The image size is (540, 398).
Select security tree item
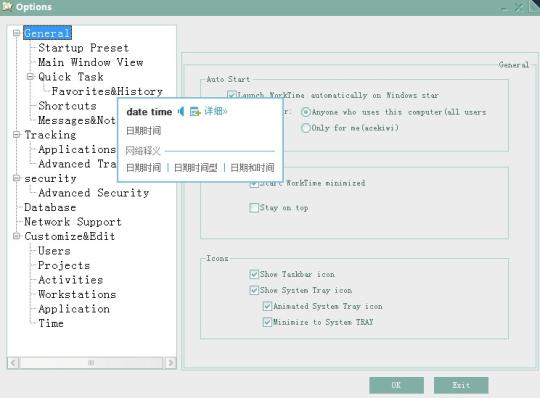(50, 178)
